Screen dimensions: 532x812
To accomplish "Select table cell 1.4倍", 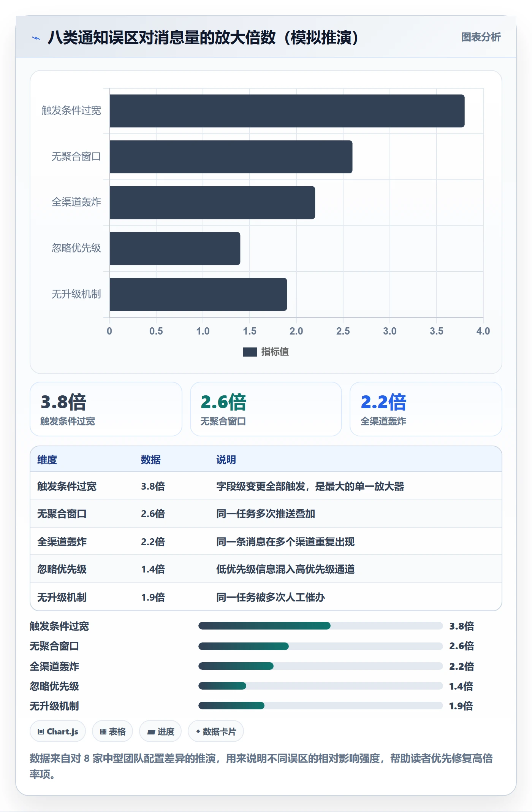I will 153,569.
